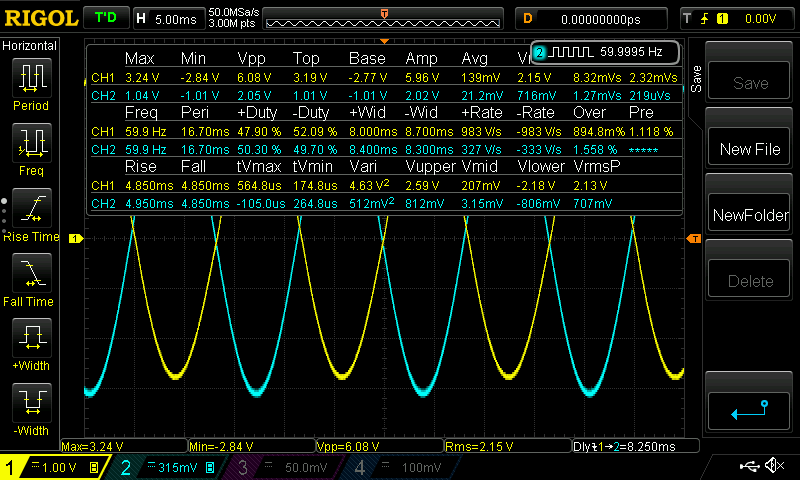Click the CH2 Rise value 4.950ms
800x480 pixels.
click(x=149, y=204)
